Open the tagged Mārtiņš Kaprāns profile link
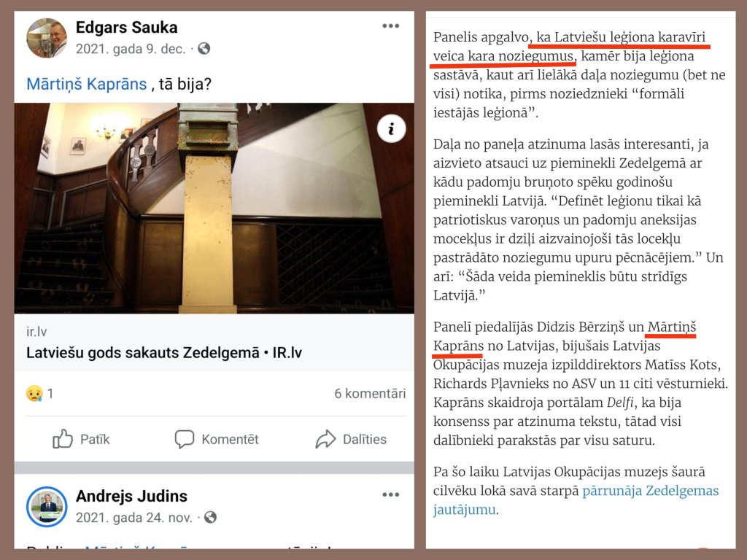The image size is (747, 560). tap(86, 84)
